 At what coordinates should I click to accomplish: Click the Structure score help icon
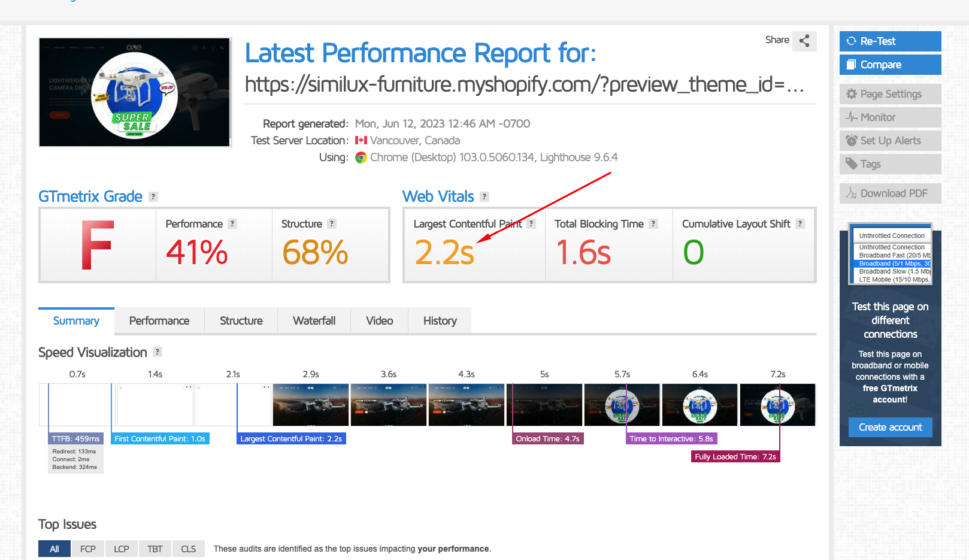(332, 223)
